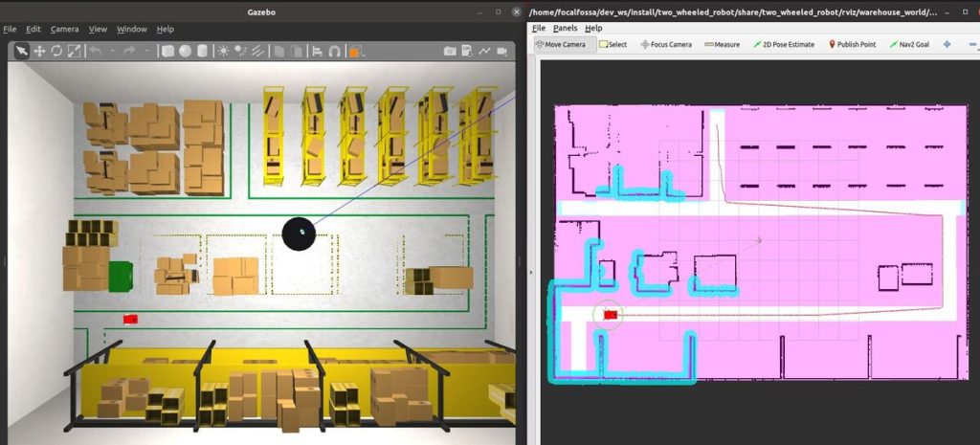
Task: Insert a sphere shape
Action: (x=185, y=51)
